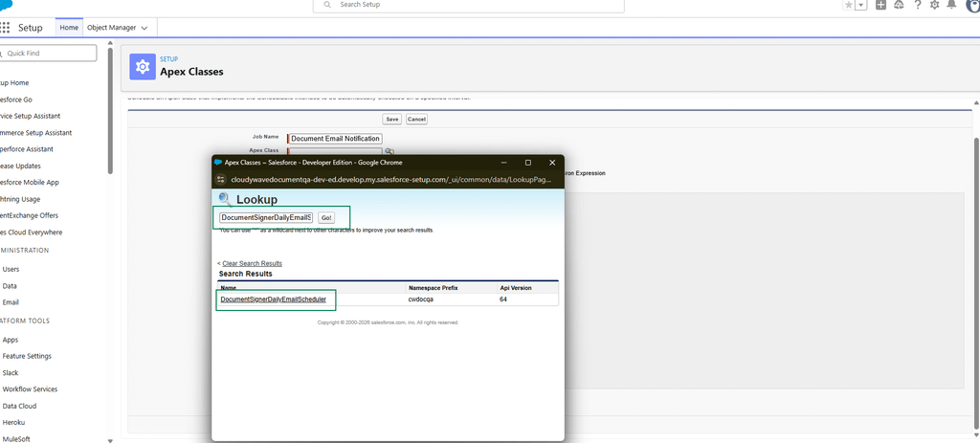Open the setup gear icon menu

pyautogui.click(x=934, y=5)
